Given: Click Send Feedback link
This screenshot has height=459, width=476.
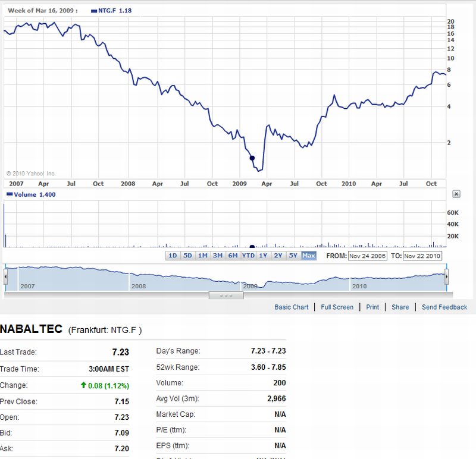Looking at the screenshot, I should (444, 307).
